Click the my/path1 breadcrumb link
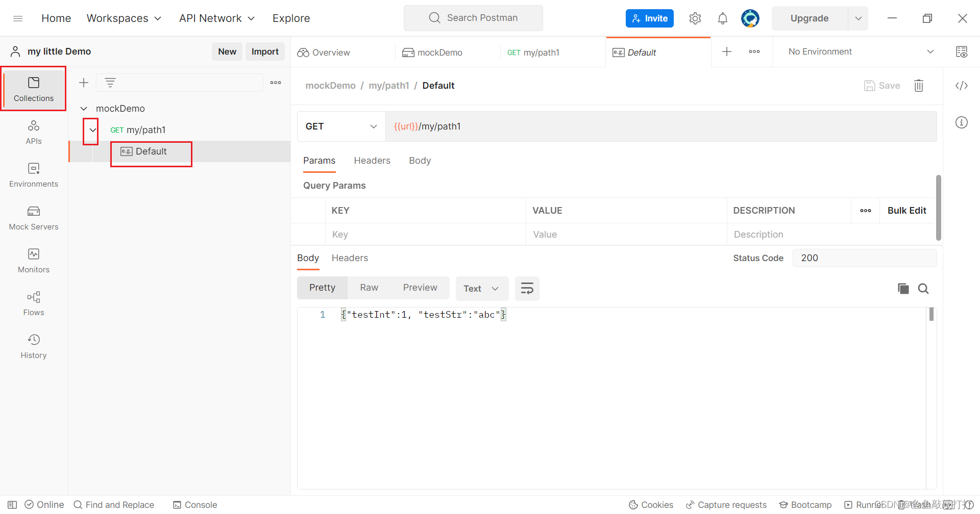This screenshot has height=514, width=980. pyautogui.click(x=389, y=86)
